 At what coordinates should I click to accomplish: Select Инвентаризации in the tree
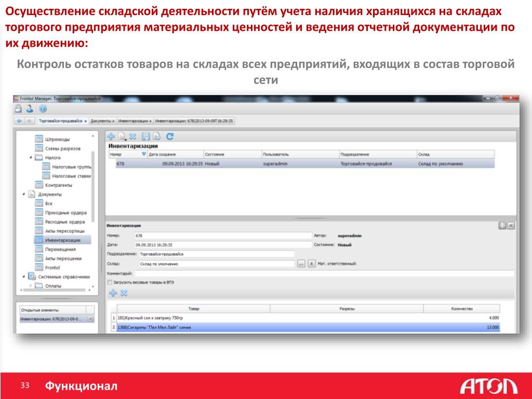point(62,240)
